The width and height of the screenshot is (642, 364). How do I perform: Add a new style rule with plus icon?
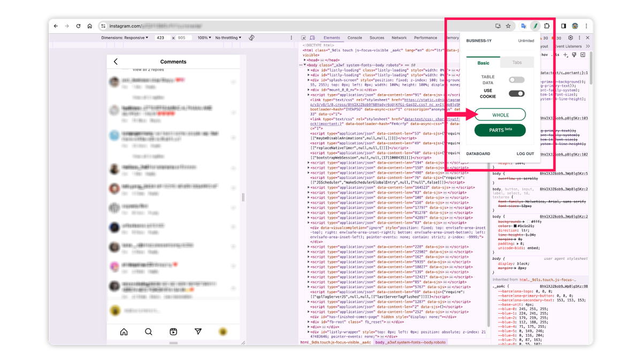pos(565,55)
